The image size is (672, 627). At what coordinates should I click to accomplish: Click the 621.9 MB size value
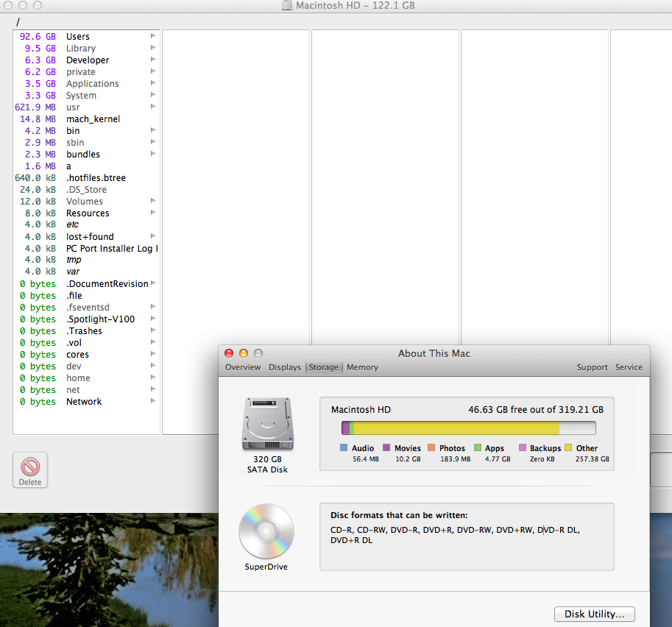35,107
